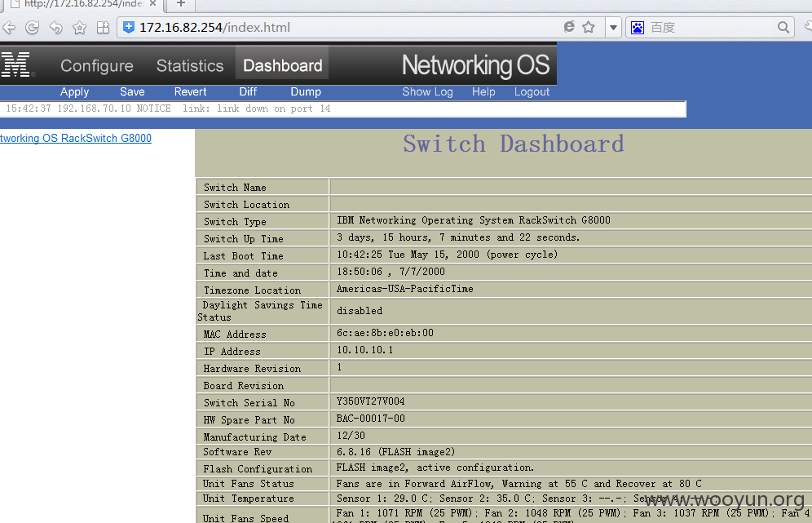Click the log message about port 14

168,109
